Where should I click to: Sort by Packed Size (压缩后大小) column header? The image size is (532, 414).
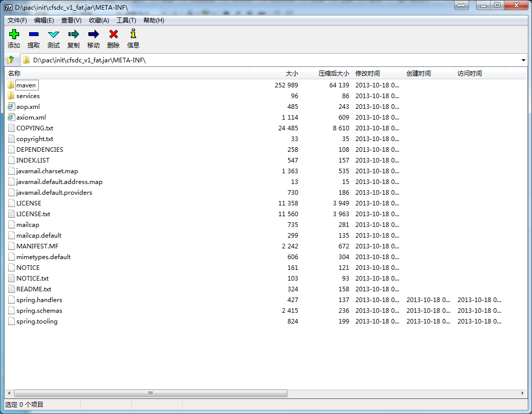click(327, 74)
